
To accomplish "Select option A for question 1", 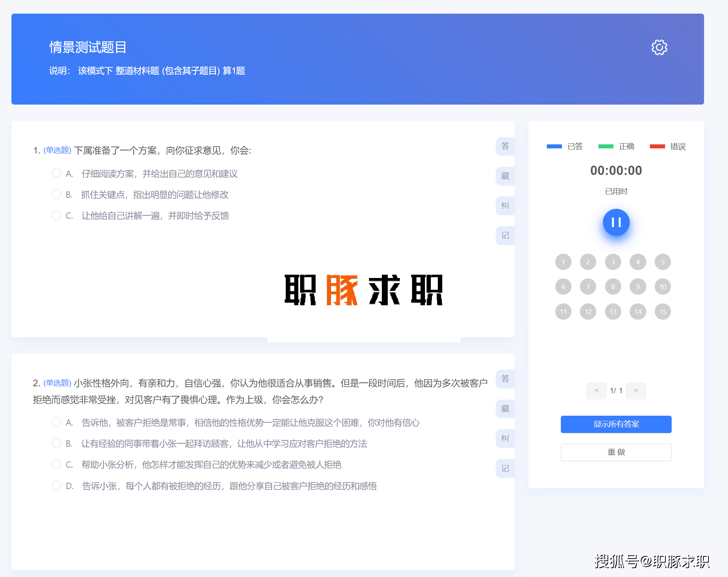I will tap(56, 173).
